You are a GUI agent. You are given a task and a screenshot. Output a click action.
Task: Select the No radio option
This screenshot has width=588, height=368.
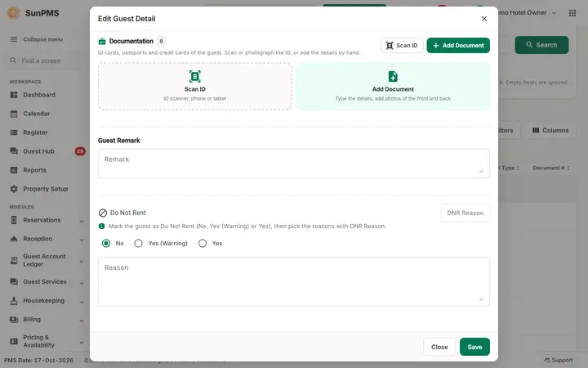point(106,244)
